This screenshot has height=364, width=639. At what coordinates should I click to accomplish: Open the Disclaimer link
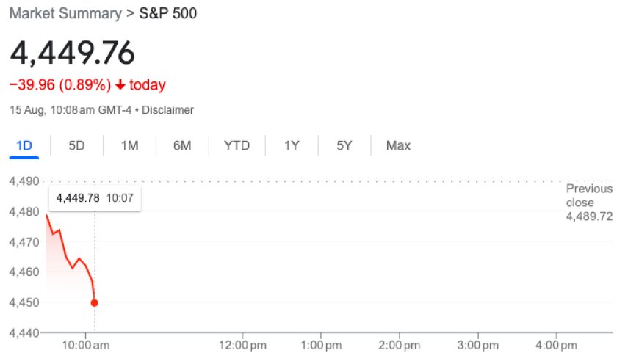point(167,110)
